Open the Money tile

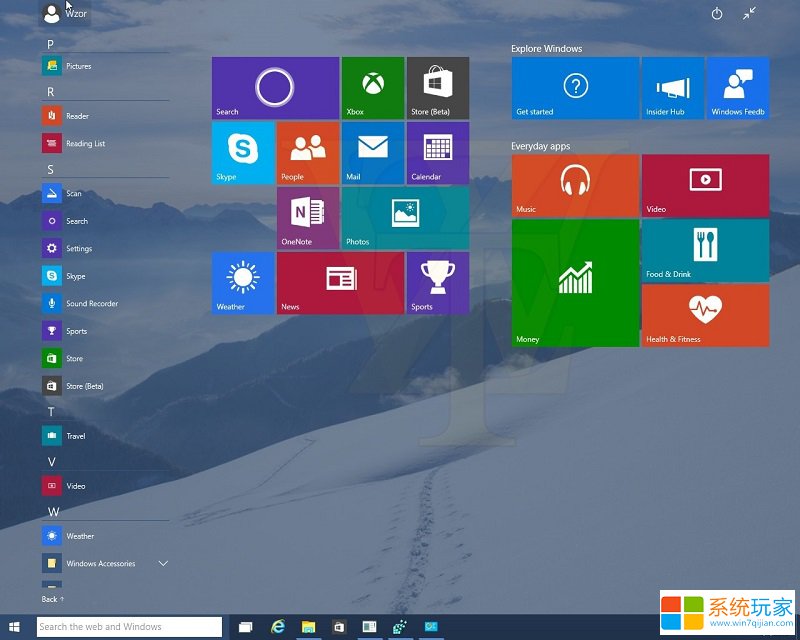pyautogui.click(x=576, y=283)
